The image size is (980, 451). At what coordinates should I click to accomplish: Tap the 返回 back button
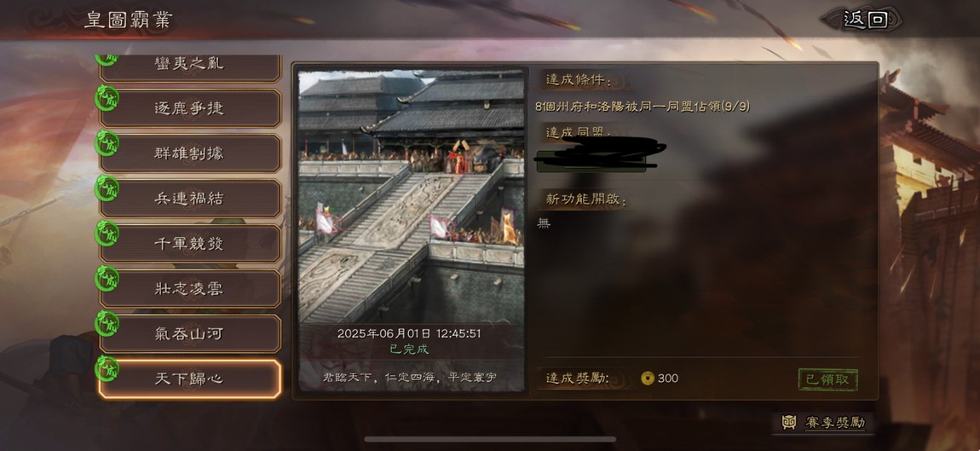pos(866,19)
